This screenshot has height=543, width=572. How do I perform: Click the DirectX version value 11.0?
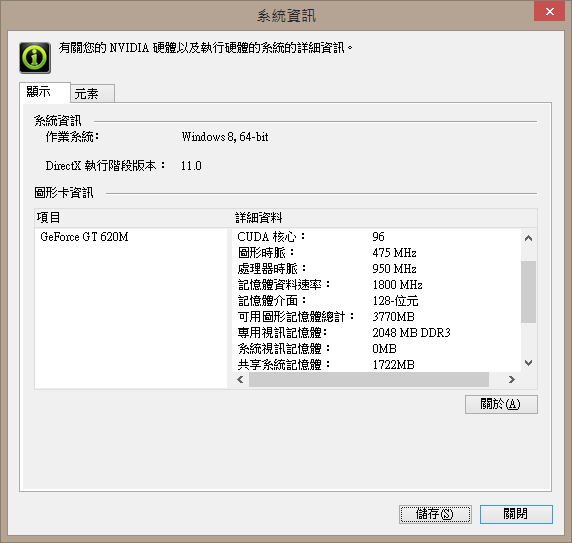click(x=191, y=166)
